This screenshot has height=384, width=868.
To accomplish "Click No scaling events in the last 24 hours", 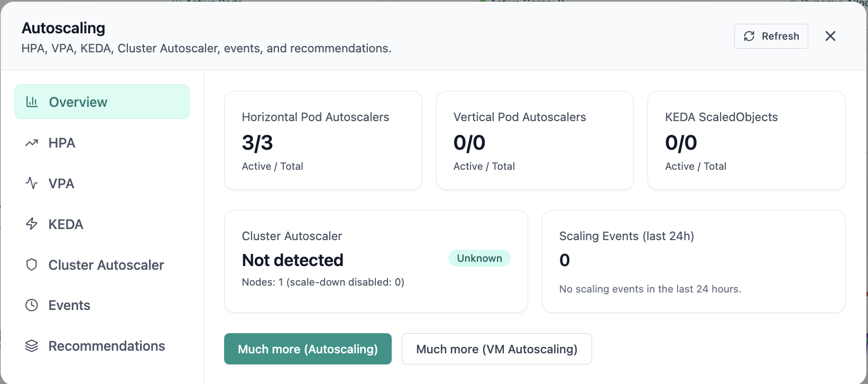I will [x=650, y=289].
